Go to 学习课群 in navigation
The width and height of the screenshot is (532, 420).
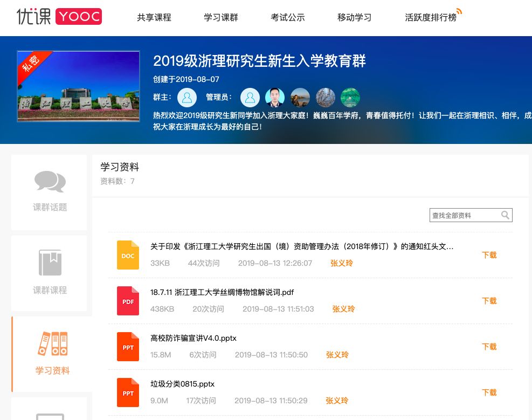pyautogui.click(x=221, y=17)
